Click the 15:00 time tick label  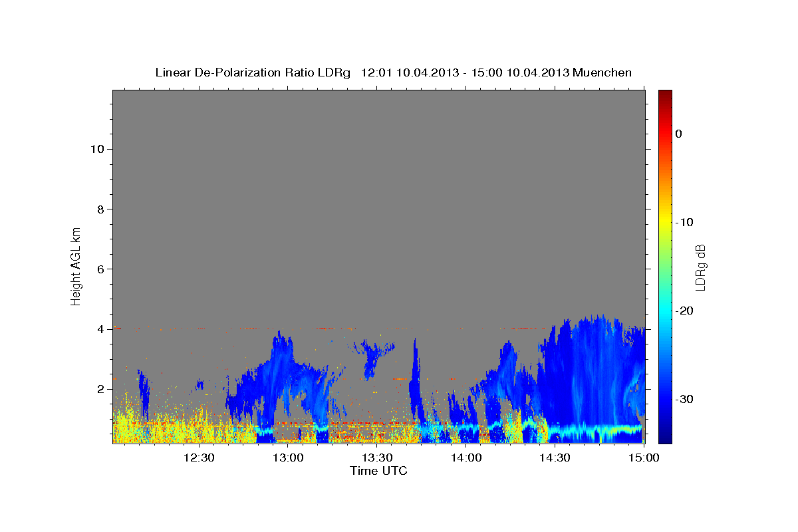(644, 458)
